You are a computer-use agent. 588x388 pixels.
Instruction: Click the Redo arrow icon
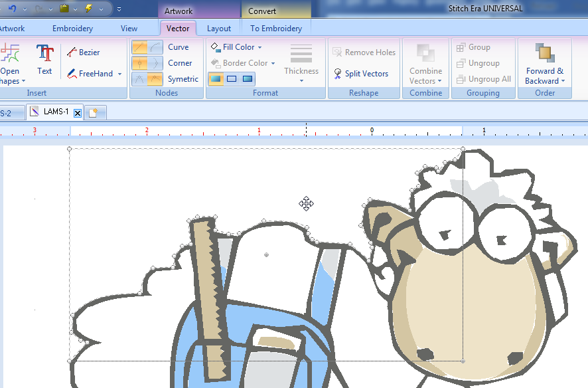(x=38, y=8)
